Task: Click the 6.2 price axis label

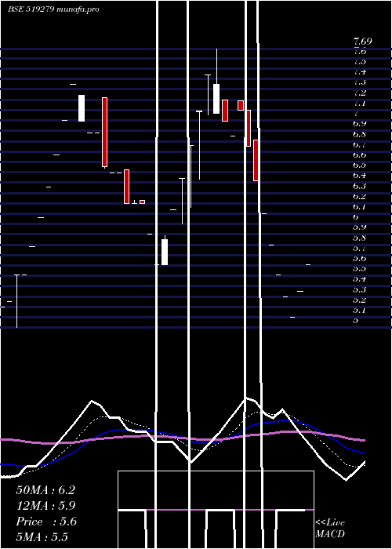Action: tap(359, 196)
